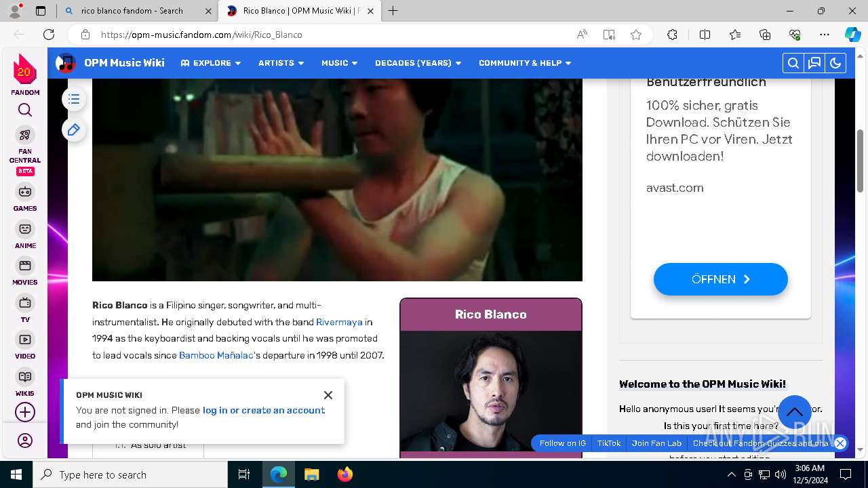The width and height of the screenshot is (868, 488).
Task: Close the bottom promo bar
Action: (840, 443)
